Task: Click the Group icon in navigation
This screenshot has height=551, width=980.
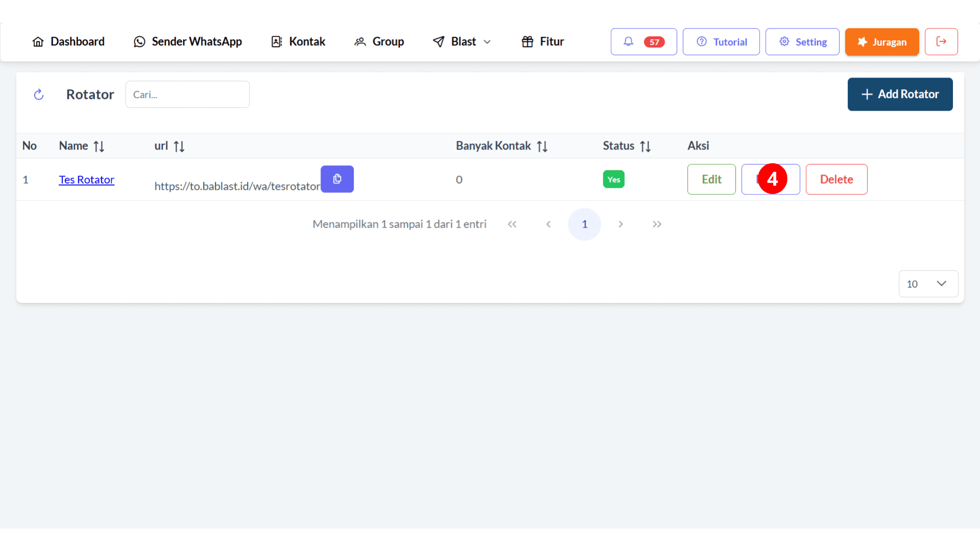Action: pos(361,42)
